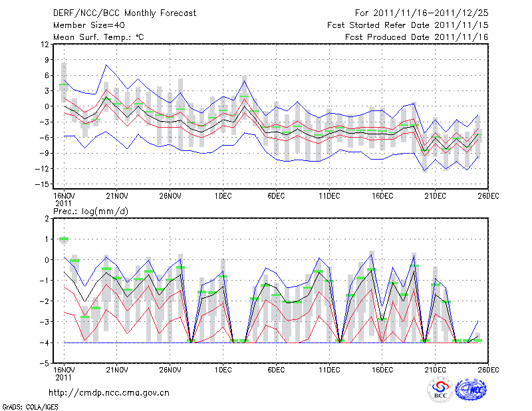
Task: Click 16DEC on the temperature chart axis
Action: coord(382,196)
